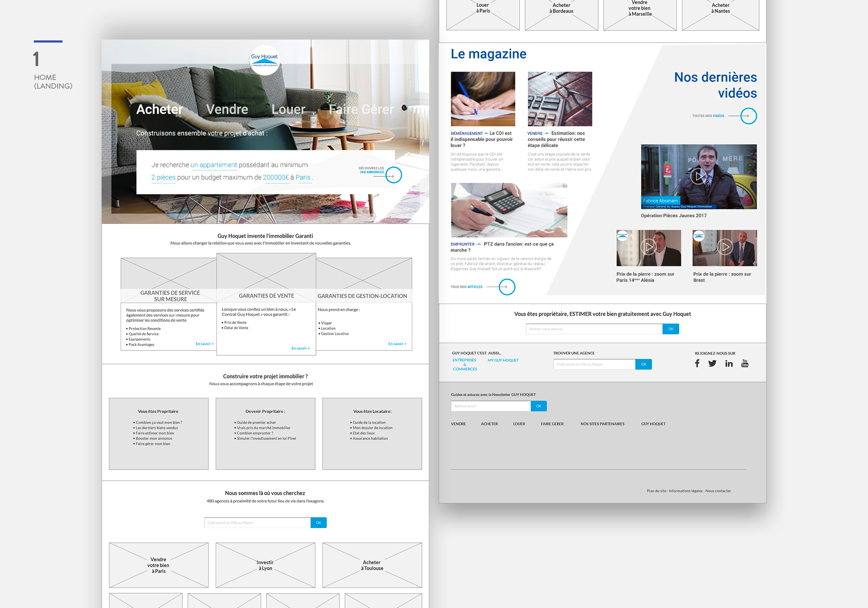Click the Facebook icon under Rejoignez-nous sur
This screenshot has height=608, width=868.
point(697,363)
